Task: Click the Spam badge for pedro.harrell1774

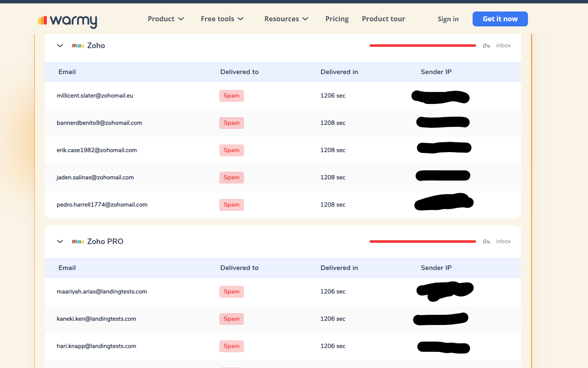Action: pos(232,205)
